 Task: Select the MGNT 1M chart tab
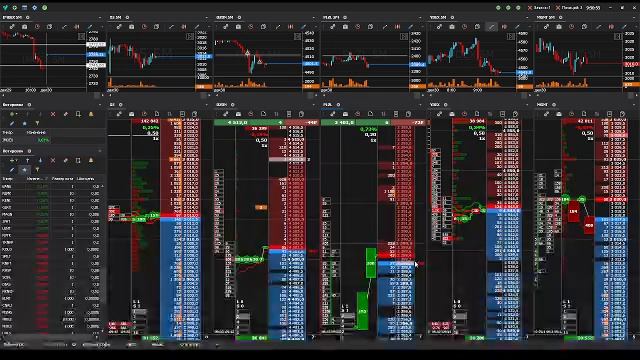pyautogui.click(x=546, y=18)
